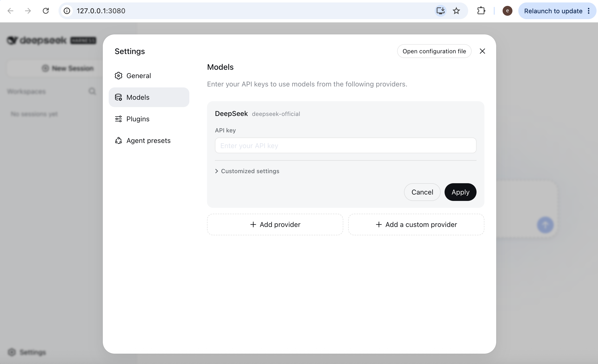598x364 pixels.
Task: Open configuration file
Action: click(x=434, y=51)
